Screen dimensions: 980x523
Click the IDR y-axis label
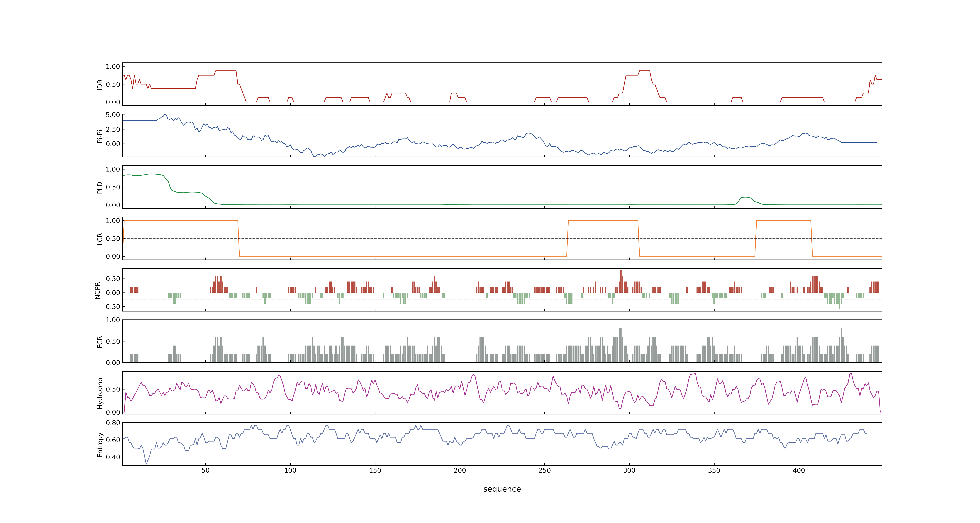[100, 85]
